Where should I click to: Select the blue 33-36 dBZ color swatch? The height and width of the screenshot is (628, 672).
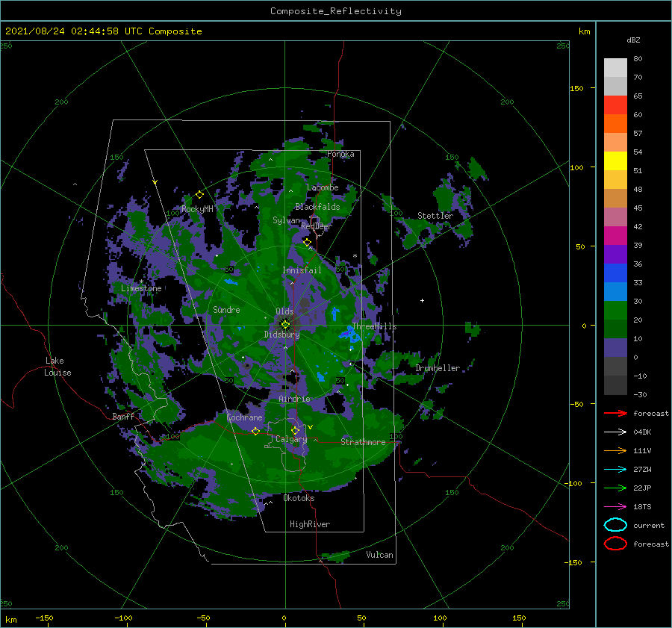coord(615,273)
